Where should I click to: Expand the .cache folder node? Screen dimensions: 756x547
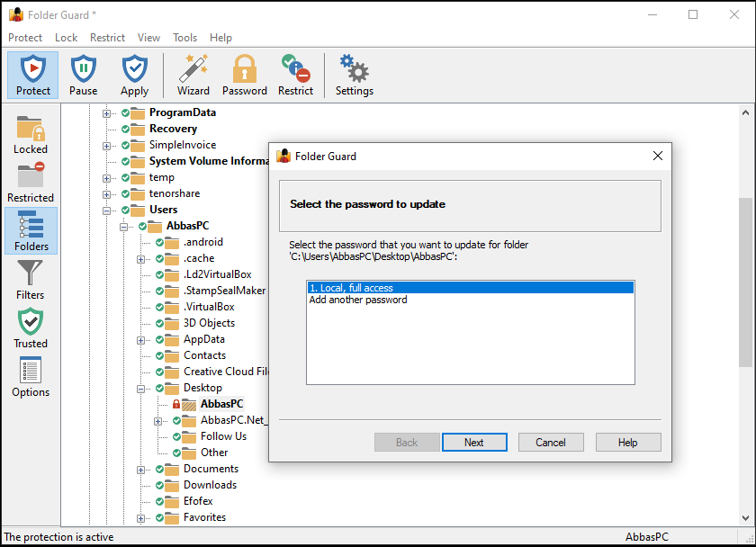[140, 259]
